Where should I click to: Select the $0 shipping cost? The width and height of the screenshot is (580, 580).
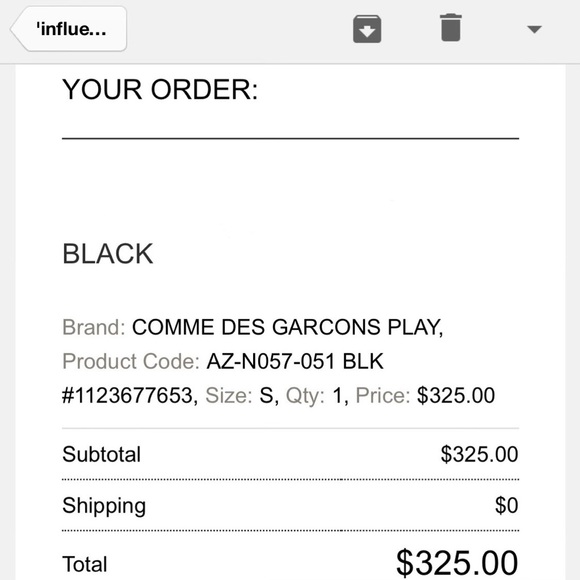pos(506,505)
